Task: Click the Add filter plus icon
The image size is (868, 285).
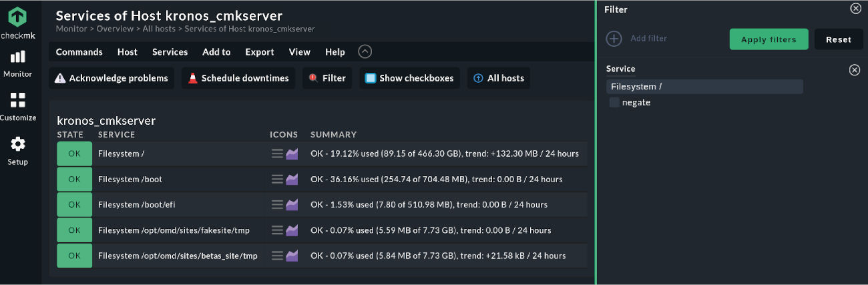Action: click(x=614, y=39)
